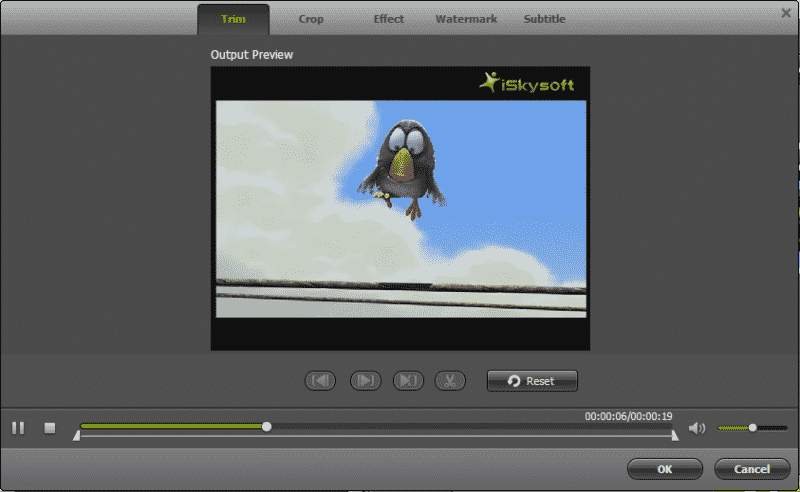Click the playback progress slider handle
This screenshot has width=800, height=492.
pos(266,426)
